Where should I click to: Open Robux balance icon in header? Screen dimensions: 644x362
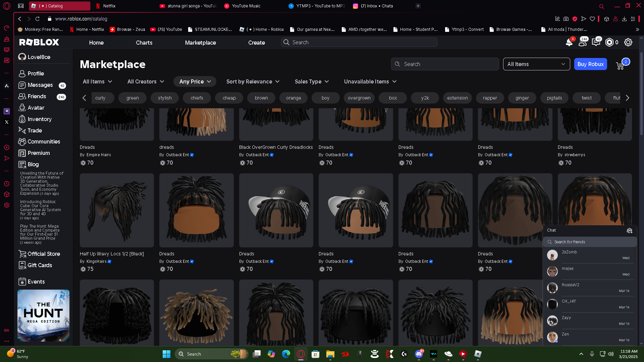pyautogui.click(x=609, y=42)
